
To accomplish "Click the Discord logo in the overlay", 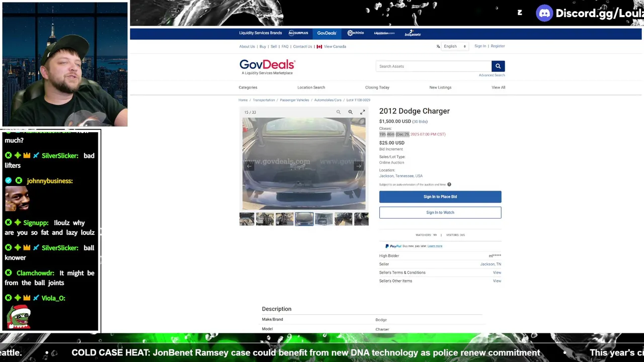I will click(544, 14).
